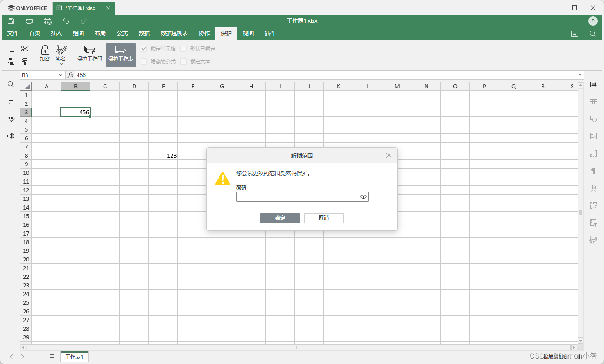The image size is (604, 364).
Task: Open Shape settings in right sidebar
Action: pos(594,119)
